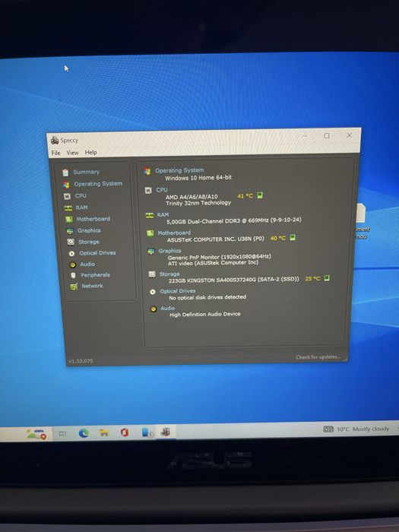Click the KINGSTON SA400S37240G storage entry
The height and width of the screenshot is (532, 399).
[234, 280]
